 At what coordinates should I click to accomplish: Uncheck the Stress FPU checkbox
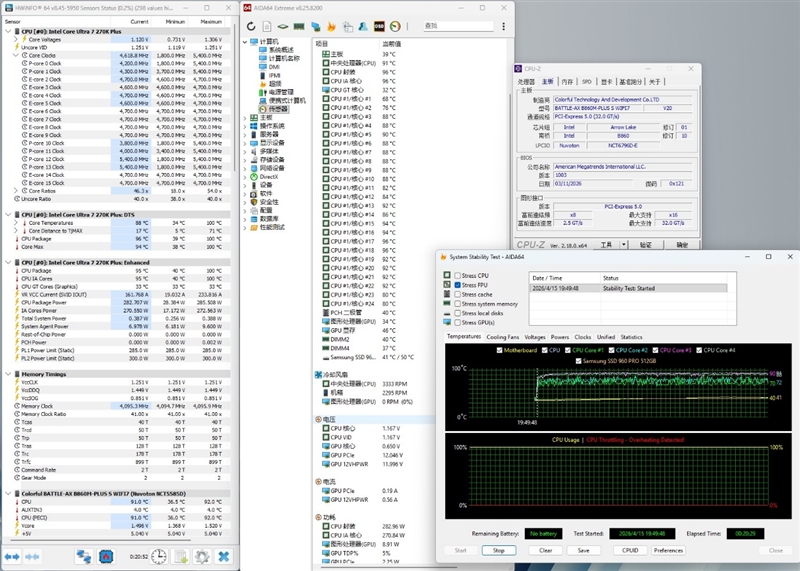coord(458,285)
